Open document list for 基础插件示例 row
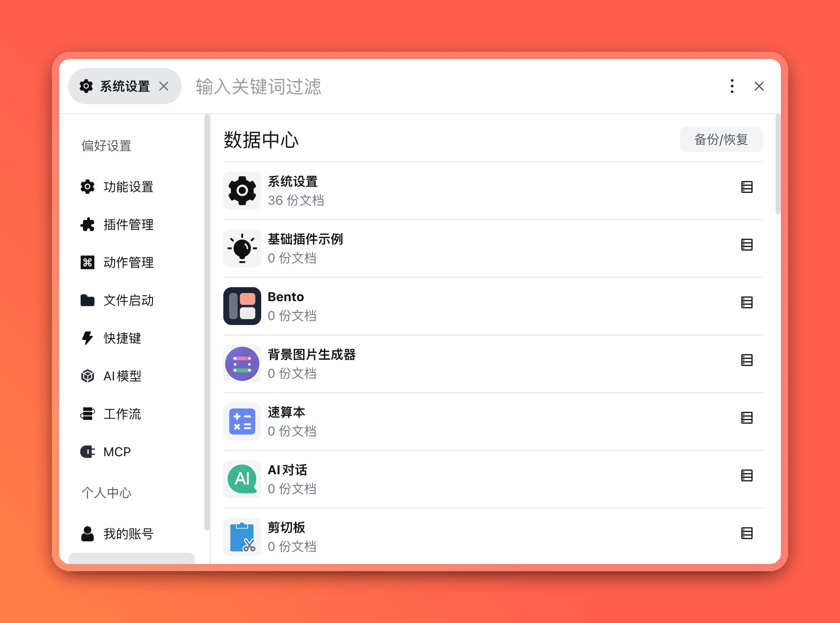840x623 pixels. tap(747, 245)
